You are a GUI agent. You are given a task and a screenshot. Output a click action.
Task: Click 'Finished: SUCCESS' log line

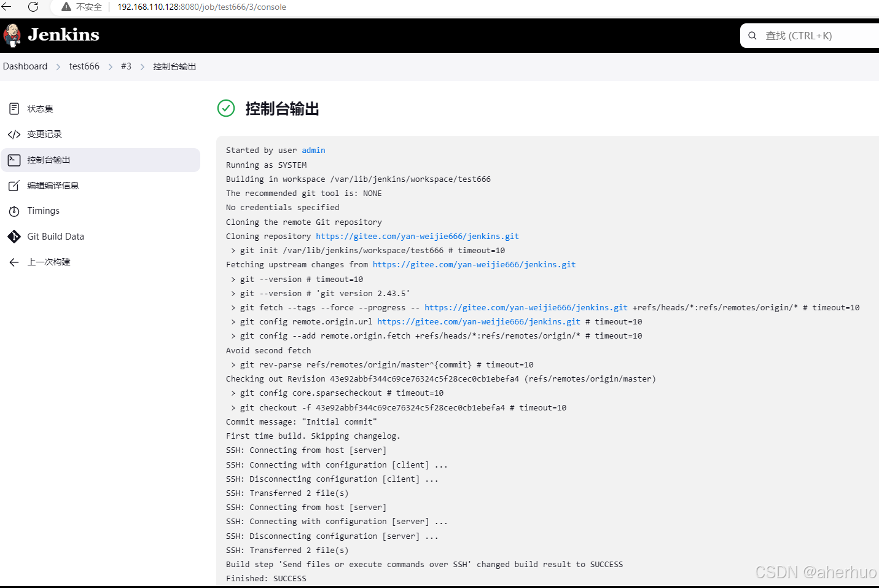point(266,578)
